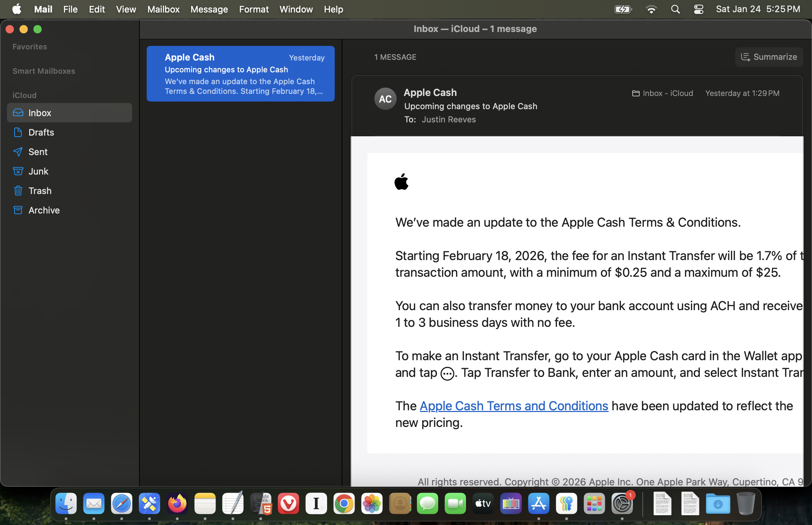Open Apple Cash Terms and Conditions link
Image resolution: width=812 pixels, height=525 pixels.
click(x=514, y=406)
